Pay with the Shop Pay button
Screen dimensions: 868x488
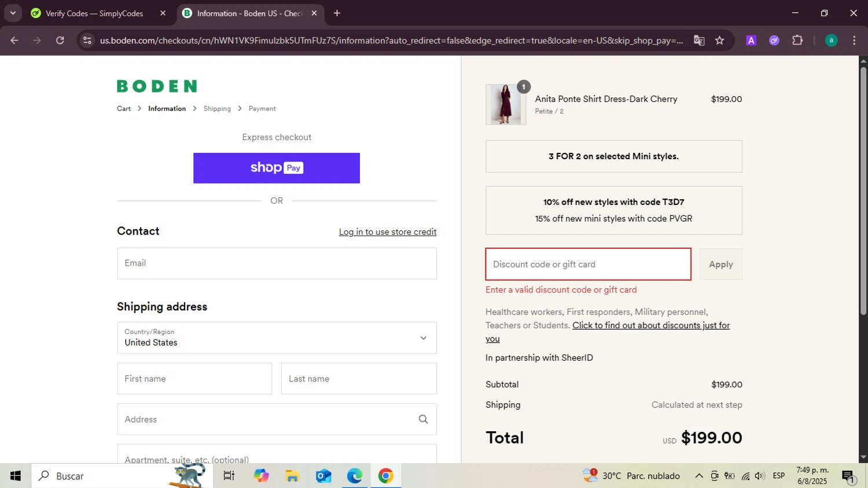tap(277, 168)
